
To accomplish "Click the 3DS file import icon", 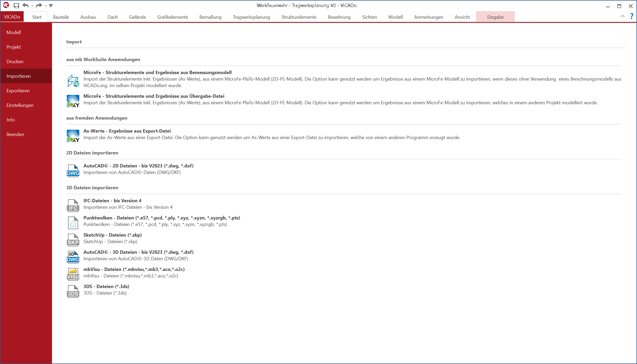I will (x=73, y=291).
